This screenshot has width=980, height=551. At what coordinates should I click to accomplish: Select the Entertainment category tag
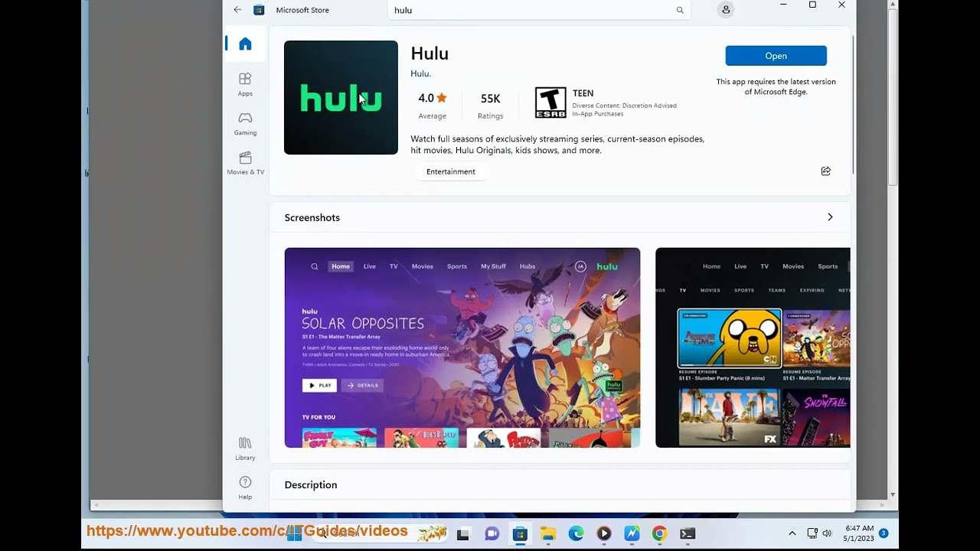coord(451,171)
